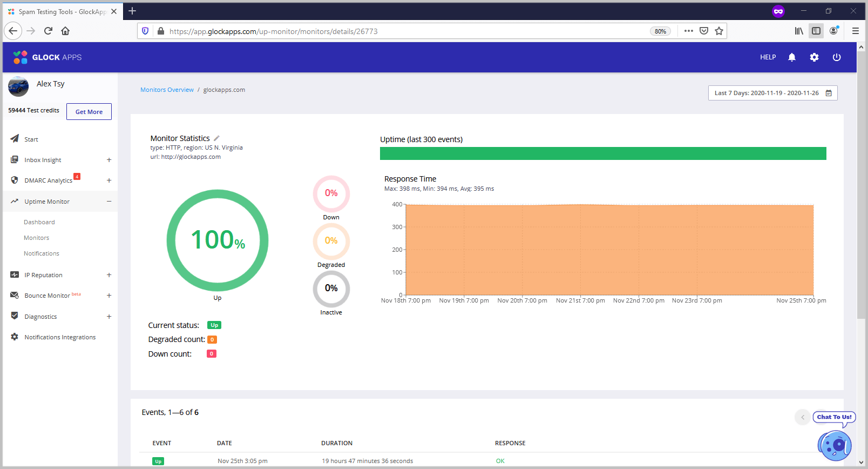Open the Pocket save icon
The height and width of the screenshot is (469, 868).
tap(704, 31)
